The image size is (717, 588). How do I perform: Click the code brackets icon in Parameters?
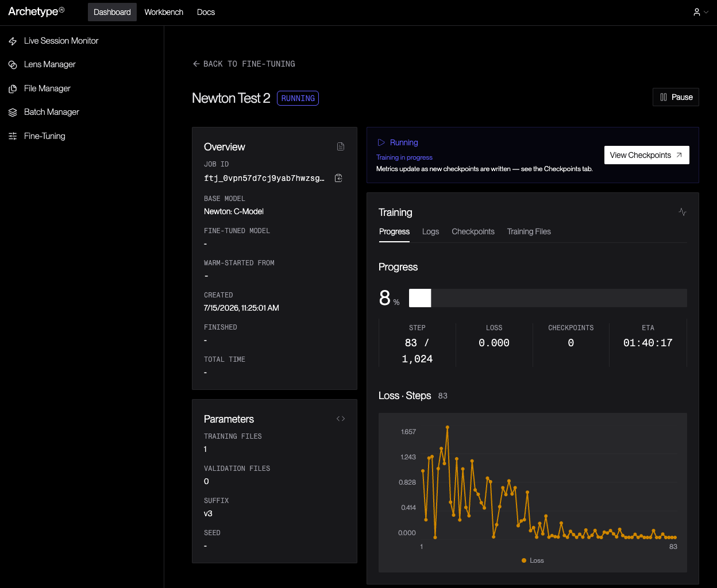point(341,419)
